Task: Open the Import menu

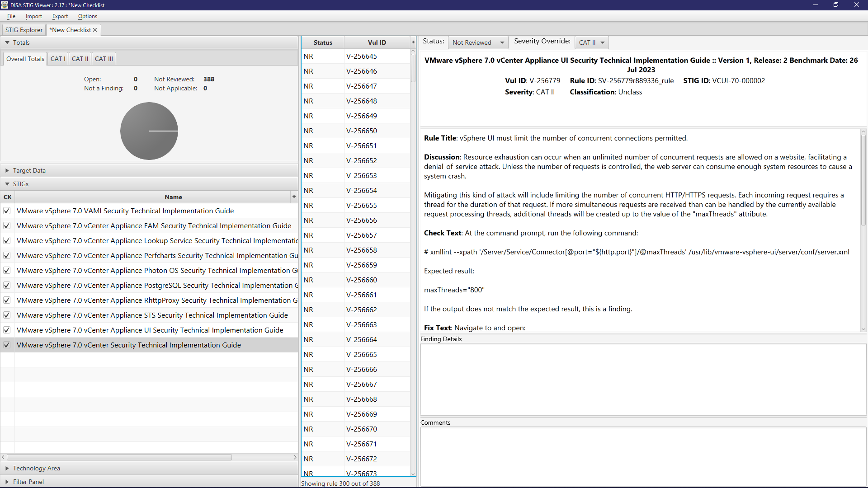Action: 33,16
